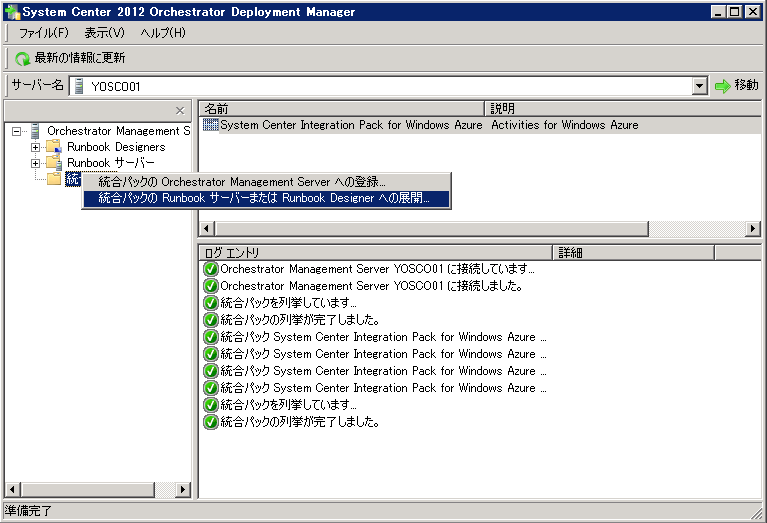Select the Runbook サーバー tree item

[x=111, y=163]
